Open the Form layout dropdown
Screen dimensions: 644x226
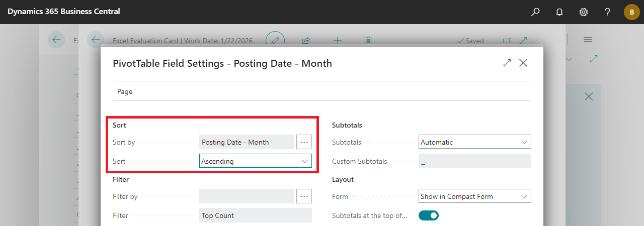(475, 196)
